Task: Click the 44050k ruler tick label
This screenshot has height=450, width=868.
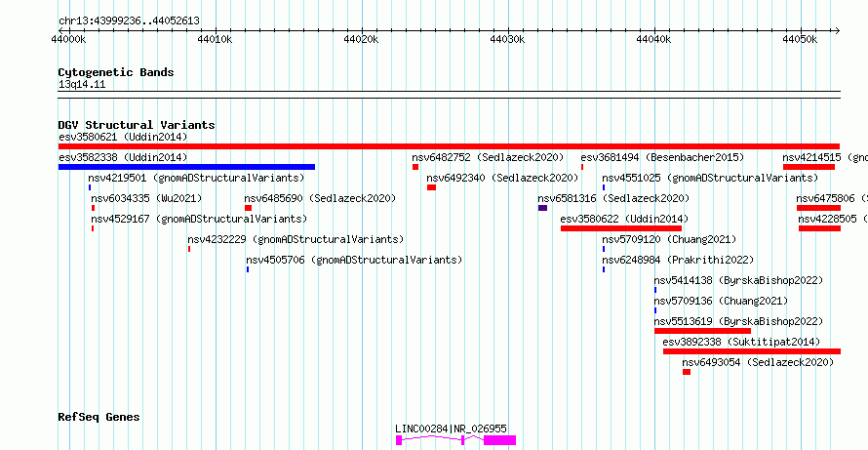Action: [801, 39]
